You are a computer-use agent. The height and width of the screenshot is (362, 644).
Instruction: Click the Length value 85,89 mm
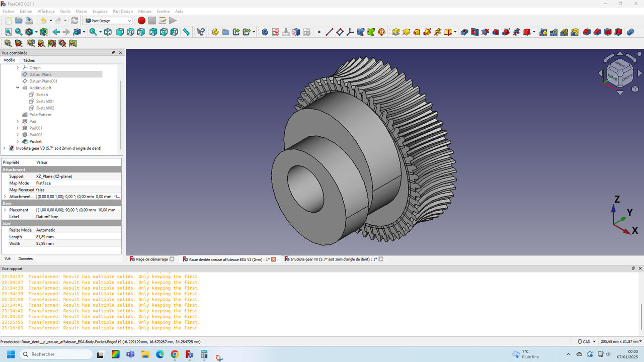pos(78,236)
